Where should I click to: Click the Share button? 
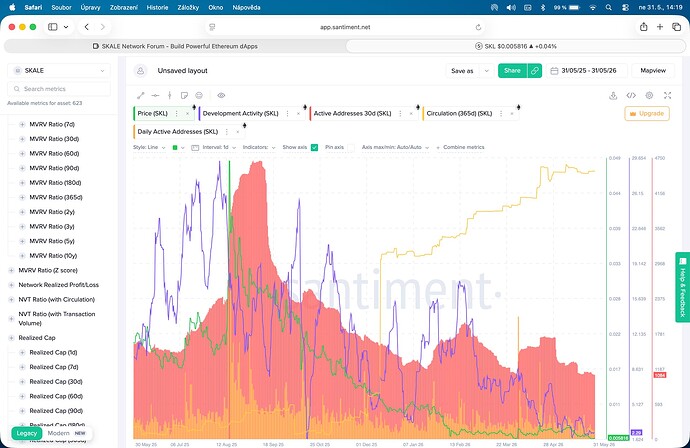[512, 70]
